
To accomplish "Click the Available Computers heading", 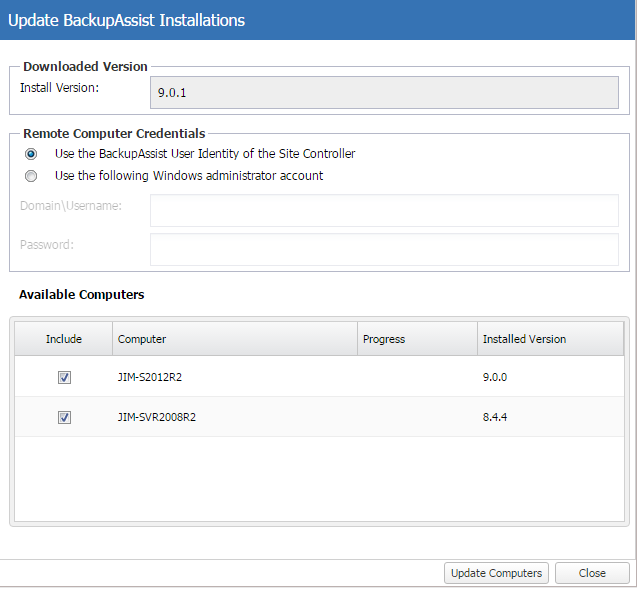I will pyautogui.click(x=82, y=295).
